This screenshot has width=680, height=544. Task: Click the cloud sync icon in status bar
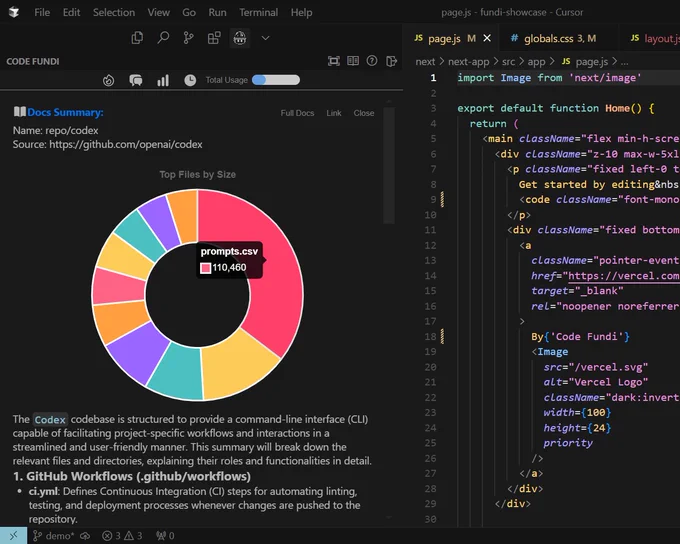pos(85,536)
